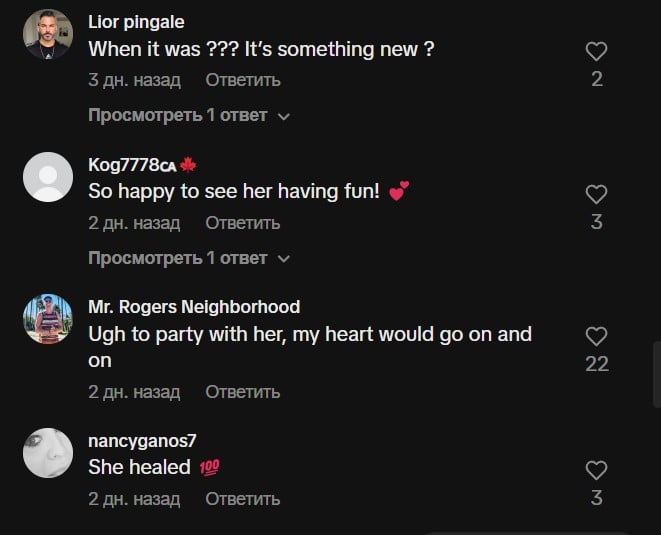Open Kog7778's default gray avatar
The image size is (661, 535).
tap(48, 177)
